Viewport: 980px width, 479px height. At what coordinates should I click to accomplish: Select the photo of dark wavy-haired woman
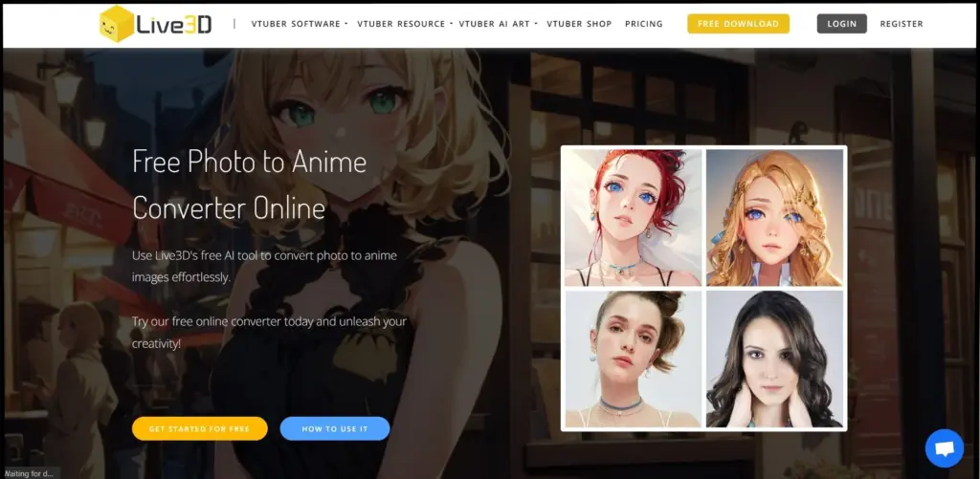774,359
